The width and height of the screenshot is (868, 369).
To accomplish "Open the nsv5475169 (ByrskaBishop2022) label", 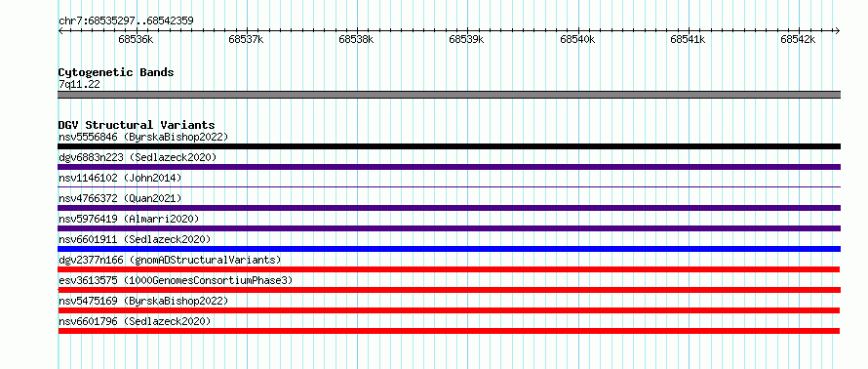I will coord(143,301).
